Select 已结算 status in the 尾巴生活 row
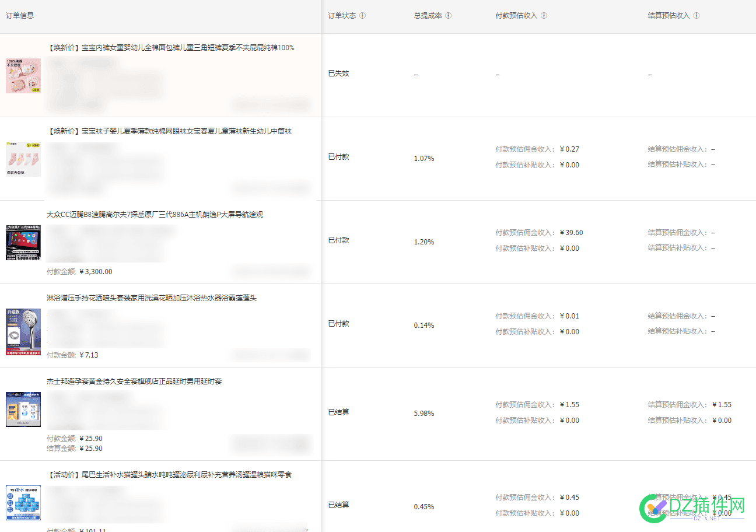This screenshot has height=532, width=756. pos(338,505)
